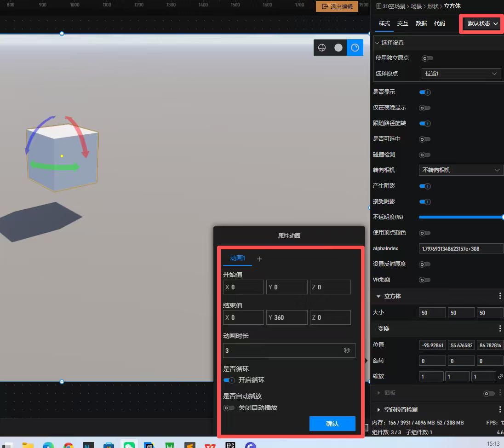The height and width of the screenshot is (448, 504).
Task: Click the 不透明度 opacity slider
Action: pos(461,217)
